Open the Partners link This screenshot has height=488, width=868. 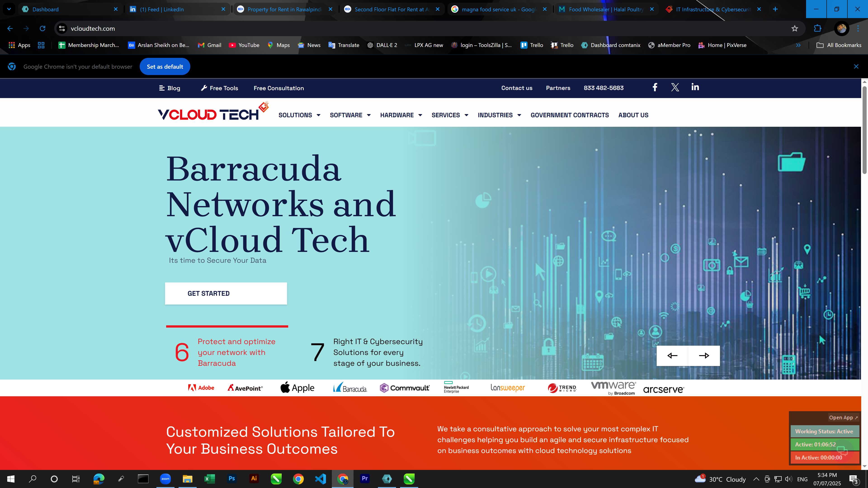pyautogui.click(x=558, y=88)
